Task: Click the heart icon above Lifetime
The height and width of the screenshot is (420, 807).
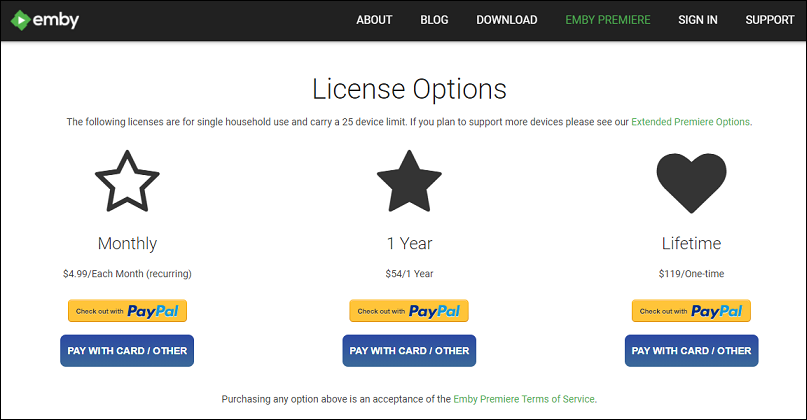Action: point(691,183)
